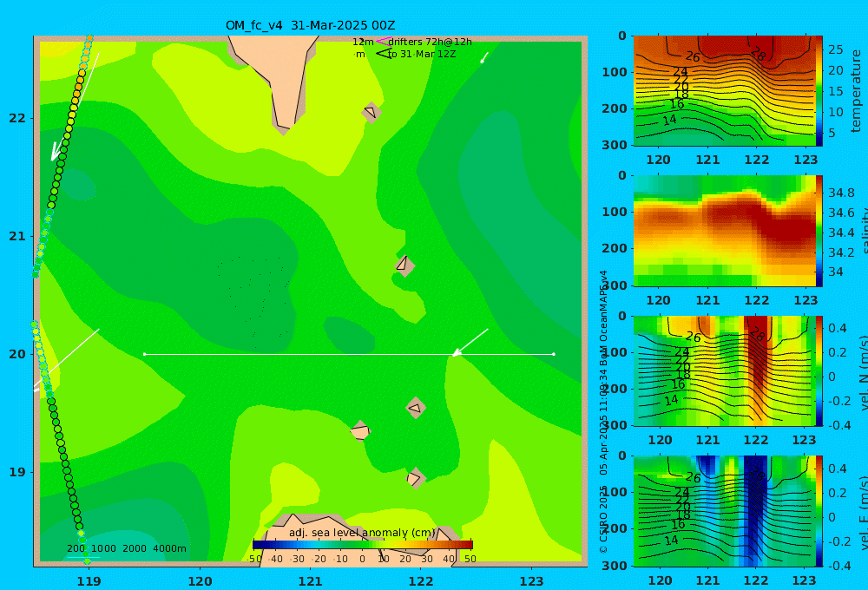This screenshot has width=868, height=590.
Task: Click longitude label 123 on main map
Action: pos(531,581)
